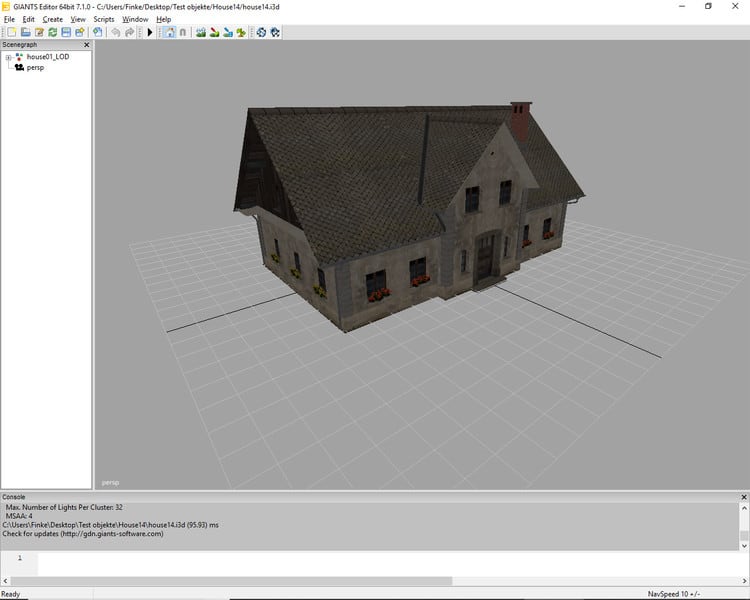750x600 pixels.
Task: Toggle the house-shaped toolbar button
Action: (x=168, y=33)
